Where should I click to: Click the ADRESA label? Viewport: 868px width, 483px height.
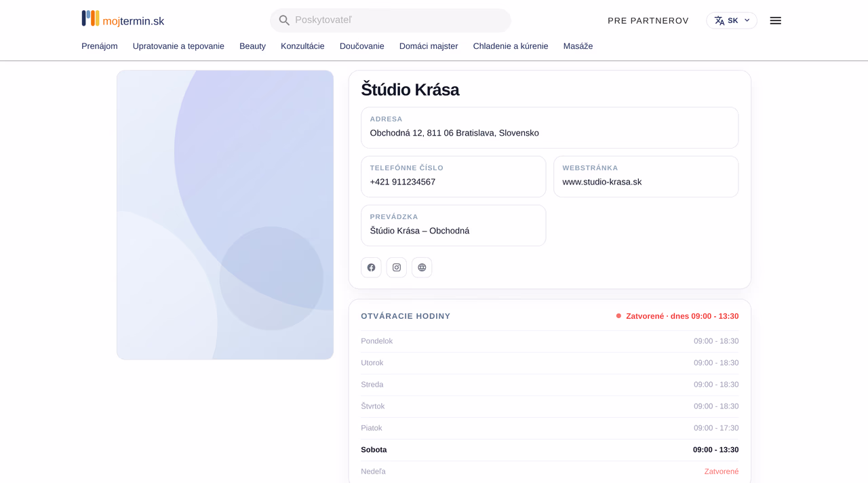coord(387,119)
